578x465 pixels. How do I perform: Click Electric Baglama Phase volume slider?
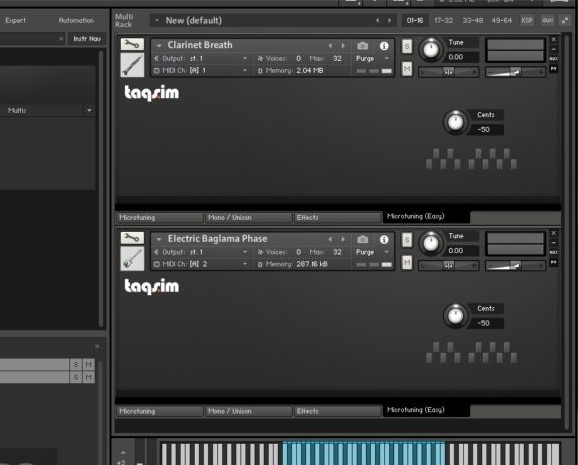pos(515,266)
